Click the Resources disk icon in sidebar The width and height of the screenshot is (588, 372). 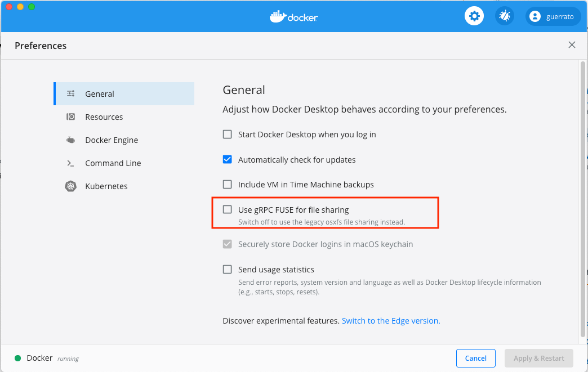tap(70, 117)
